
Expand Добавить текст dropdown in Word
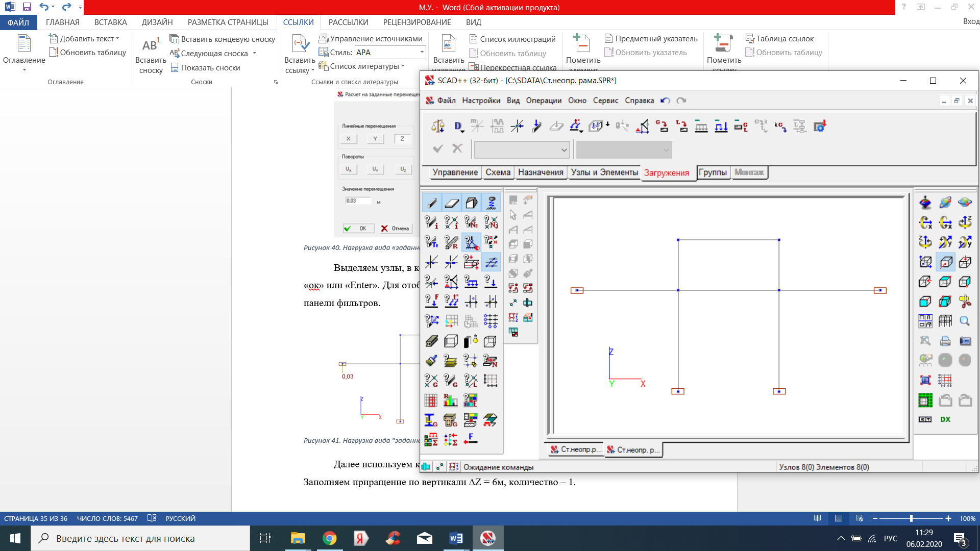pyautogui.click(x=117, y=39)
